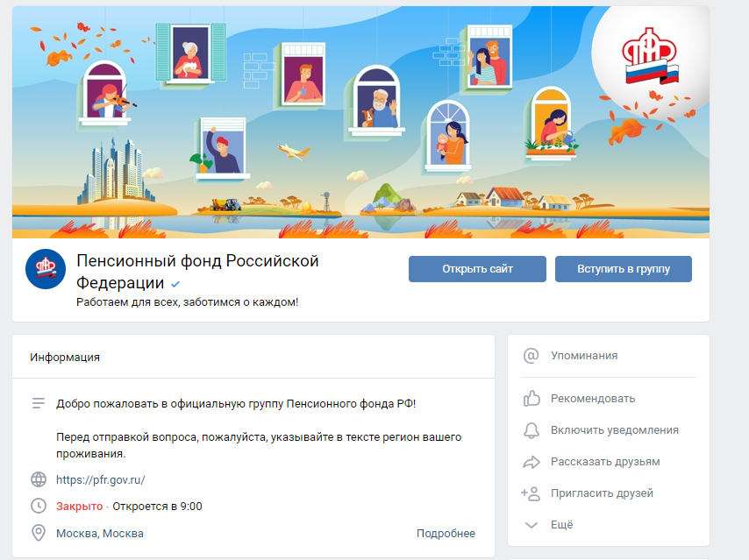This screenshot has width=749, height=560.
Task: Choose Рассказать друзьям
Action: (605, 462)
